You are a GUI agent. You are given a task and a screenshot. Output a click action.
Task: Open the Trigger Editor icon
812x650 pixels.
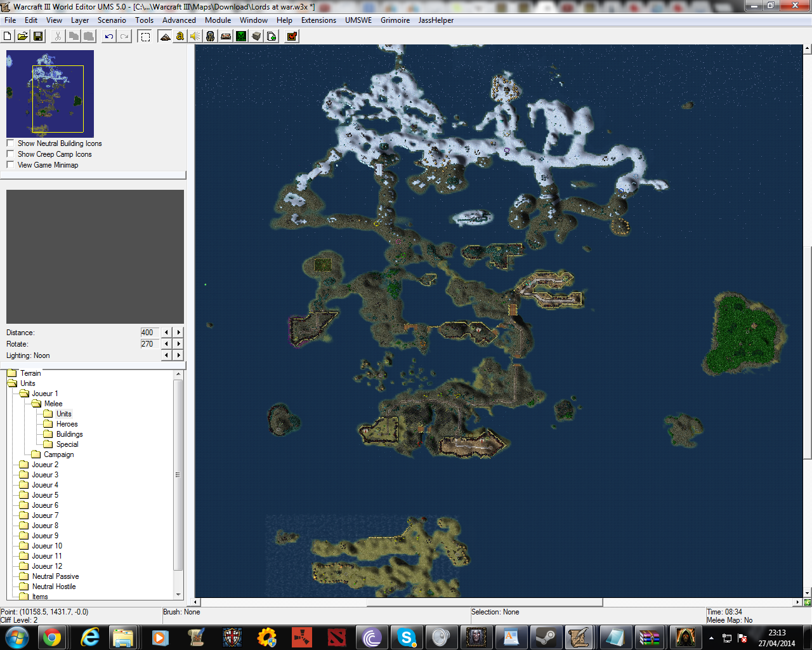tap(180, 36)
